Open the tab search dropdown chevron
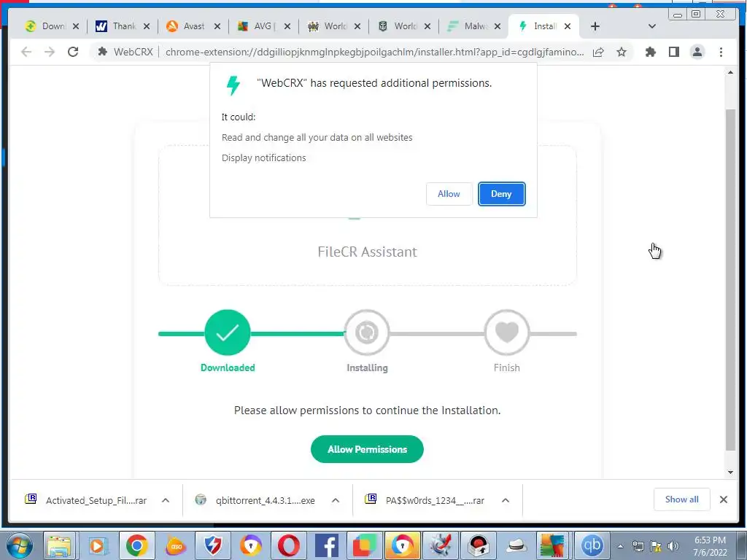Viewport: 747px width, 560px height. (x=652, y=26)
